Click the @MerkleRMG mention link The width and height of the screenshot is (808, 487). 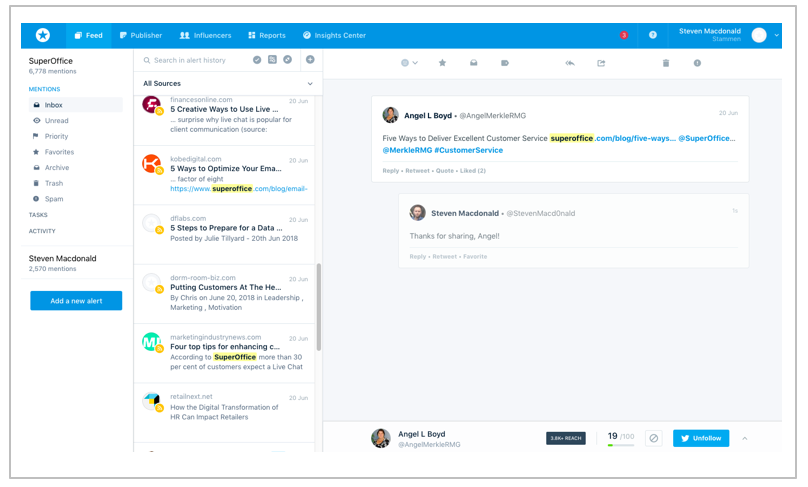[x=407, y=150]
